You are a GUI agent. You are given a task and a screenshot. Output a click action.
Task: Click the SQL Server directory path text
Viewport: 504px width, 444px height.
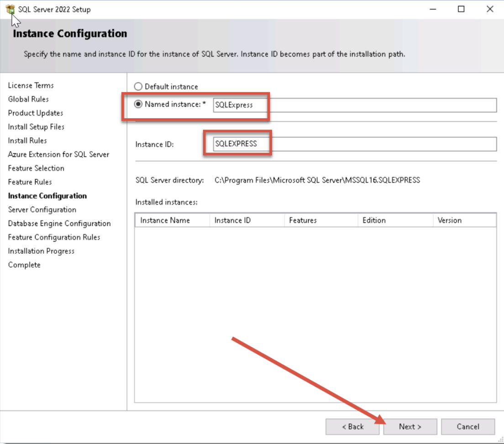tap(317, 180)
